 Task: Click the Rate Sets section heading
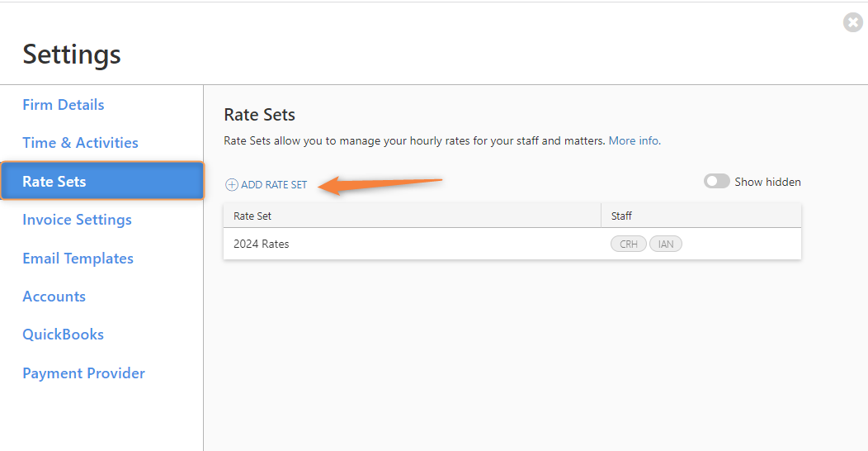(x=260, y=115)
